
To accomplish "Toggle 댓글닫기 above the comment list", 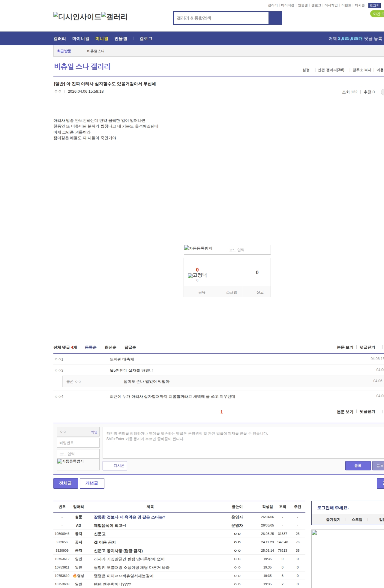I will pos(367,347).
